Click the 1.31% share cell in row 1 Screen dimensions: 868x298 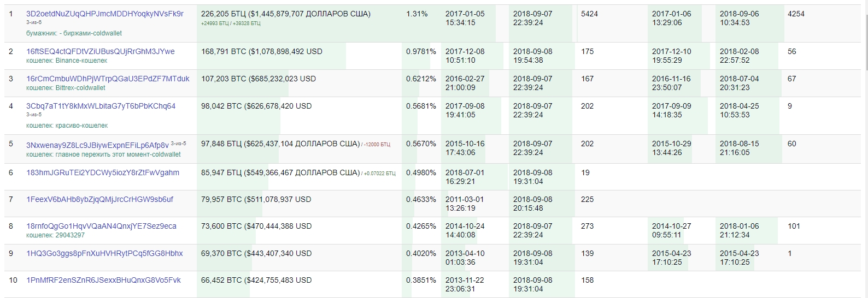point(417,14)
